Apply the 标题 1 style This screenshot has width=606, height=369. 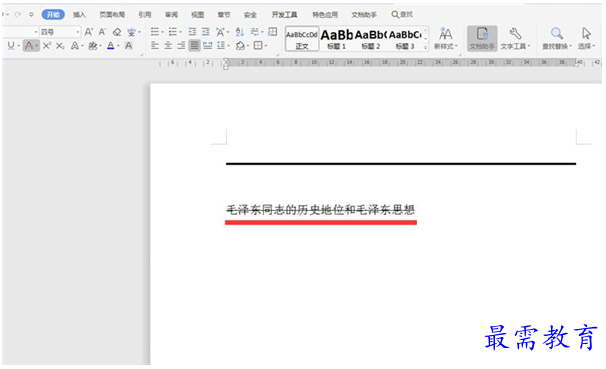click(x=337, y=39)
